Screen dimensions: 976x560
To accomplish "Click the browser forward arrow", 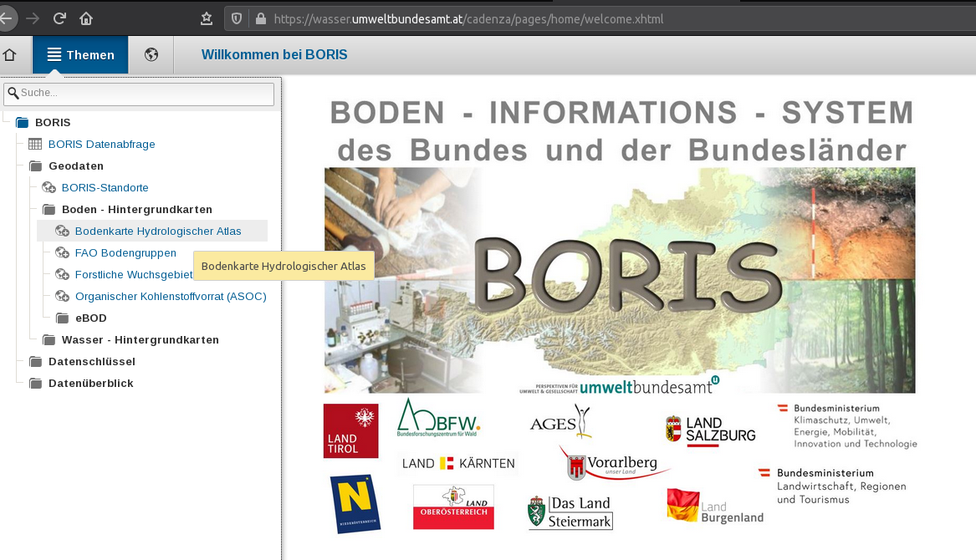I will click(33, 18).
